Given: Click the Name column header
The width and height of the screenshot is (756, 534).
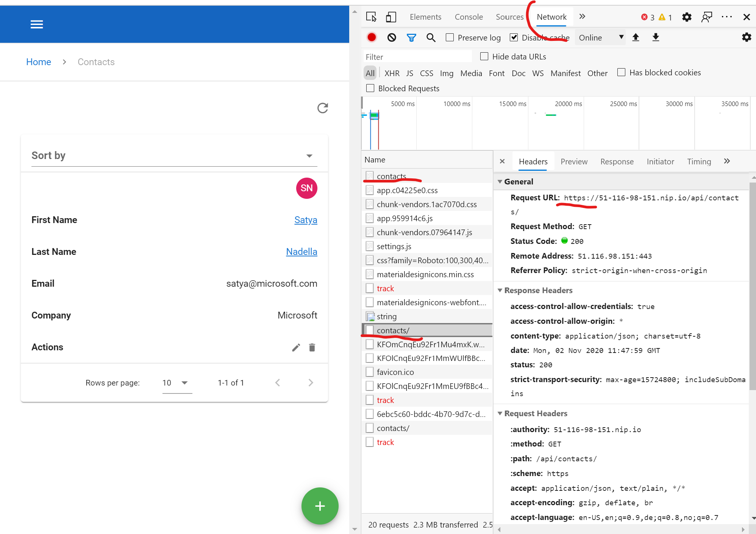Looking at the screenshot, I should (x=427, y=160).
